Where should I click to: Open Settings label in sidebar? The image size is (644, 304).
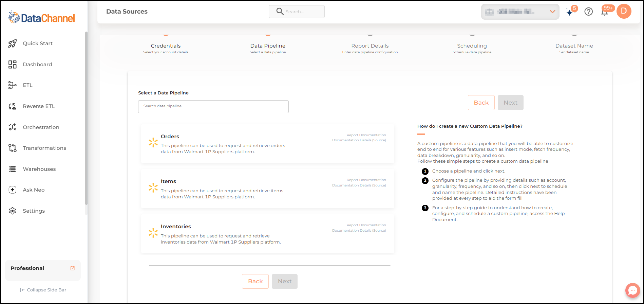34,211
